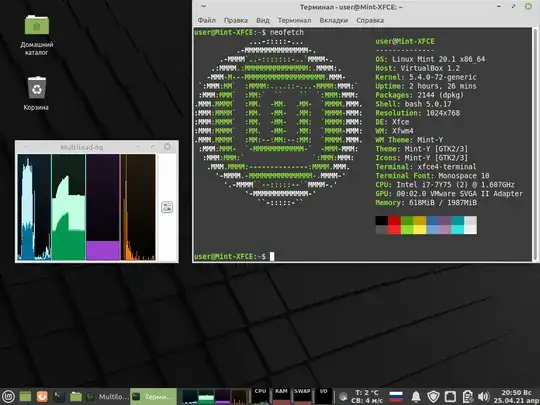Launch terminal emulator from panel launcher
This screenshot has height=405, width=540.
[x=59, y=396]
